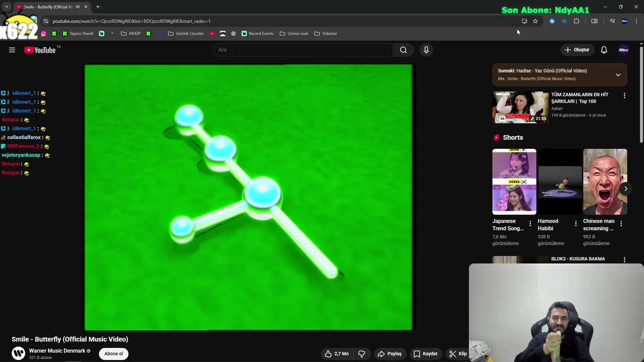This screenshot has height=362, width=644.
Task: Open the Instagram bookmark icon
Action: pos(43,34)
